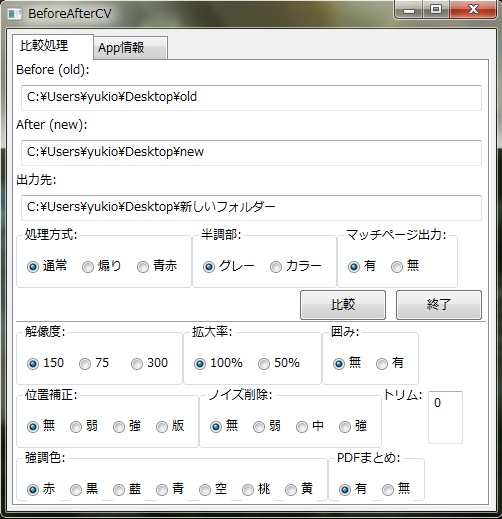The width and height of the screenshot is (502, 519).
Task: Click the 出力先 output folder field
Action: click(251, 208)
